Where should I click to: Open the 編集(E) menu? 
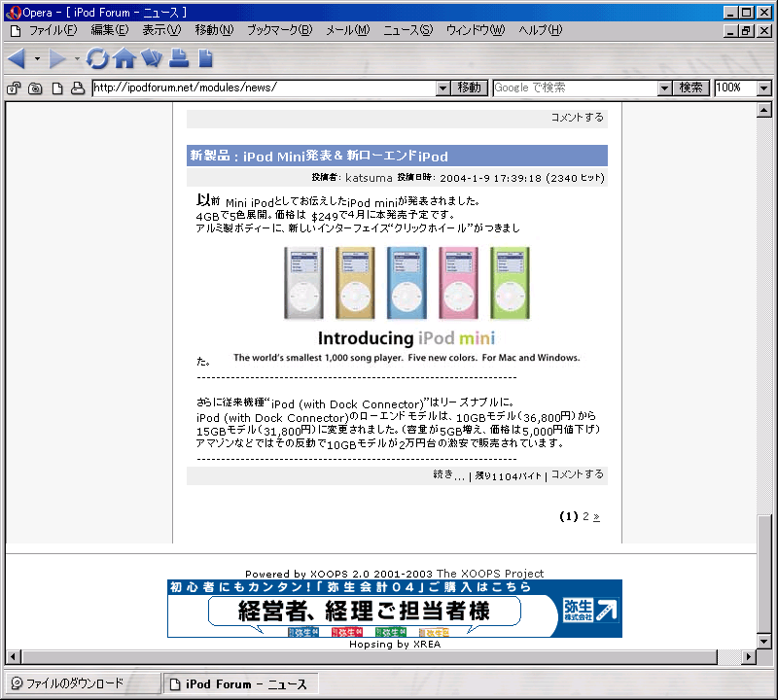coord(110,30)
